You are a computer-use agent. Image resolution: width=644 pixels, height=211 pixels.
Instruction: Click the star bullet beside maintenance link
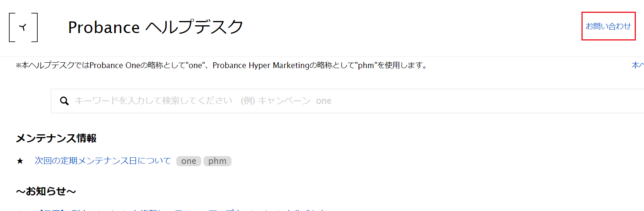(20, 161)
